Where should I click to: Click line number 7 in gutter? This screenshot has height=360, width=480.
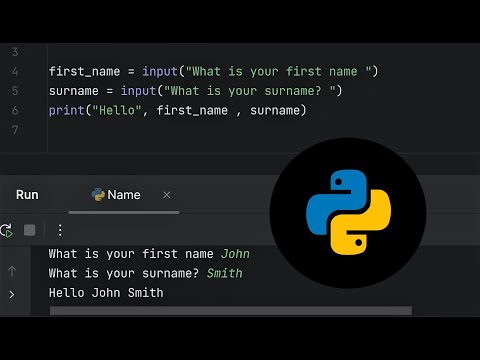point(15,130)
